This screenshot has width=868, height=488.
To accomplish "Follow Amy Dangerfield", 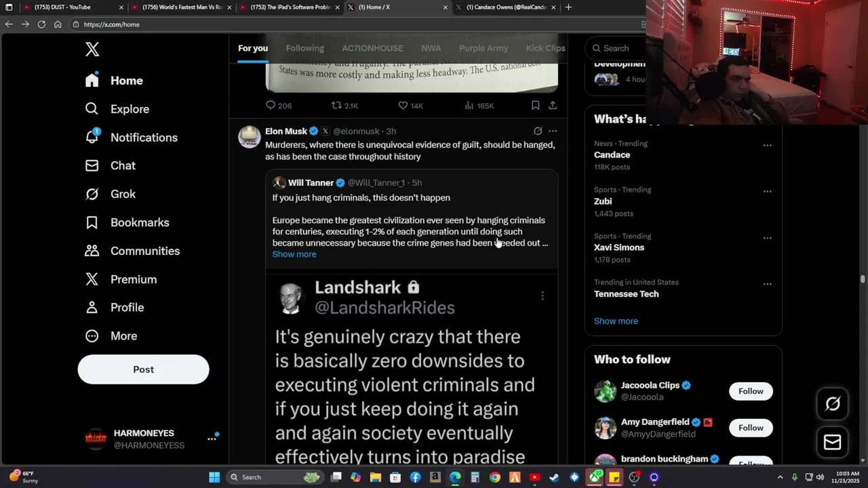I will click(751, 428).
